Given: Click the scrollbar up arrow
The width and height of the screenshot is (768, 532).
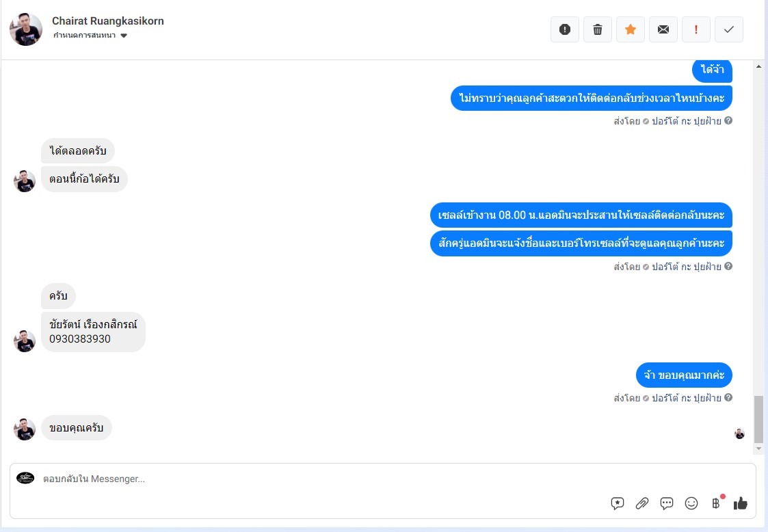Looking at the screenshot, I should [x=758, y=66].
